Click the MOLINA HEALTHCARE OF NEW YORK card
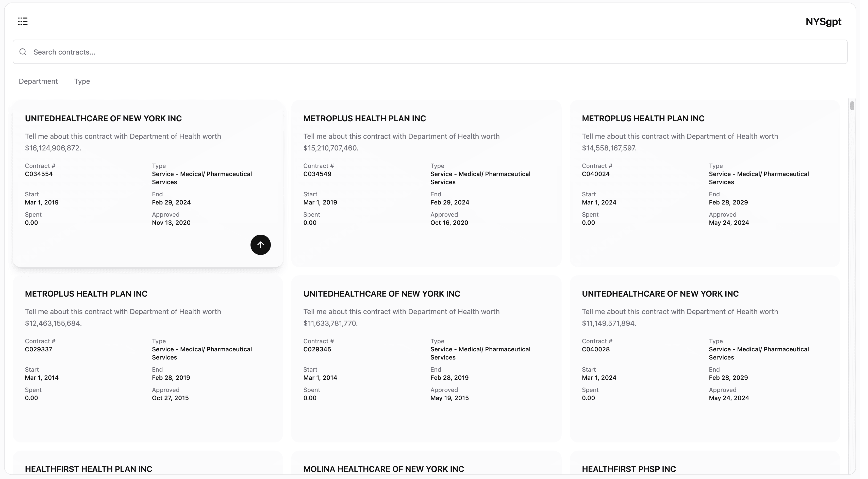This screenshot has width=868, height=479. 383,469
